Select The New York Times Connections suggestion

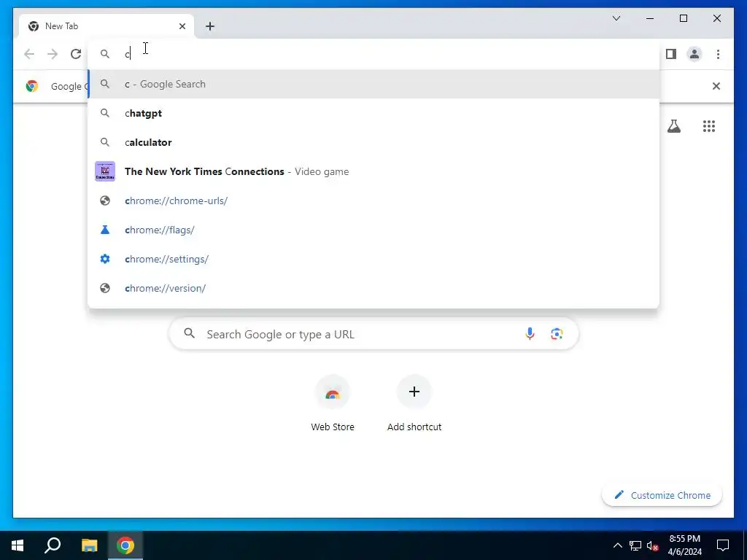click(x=374, y=171)
